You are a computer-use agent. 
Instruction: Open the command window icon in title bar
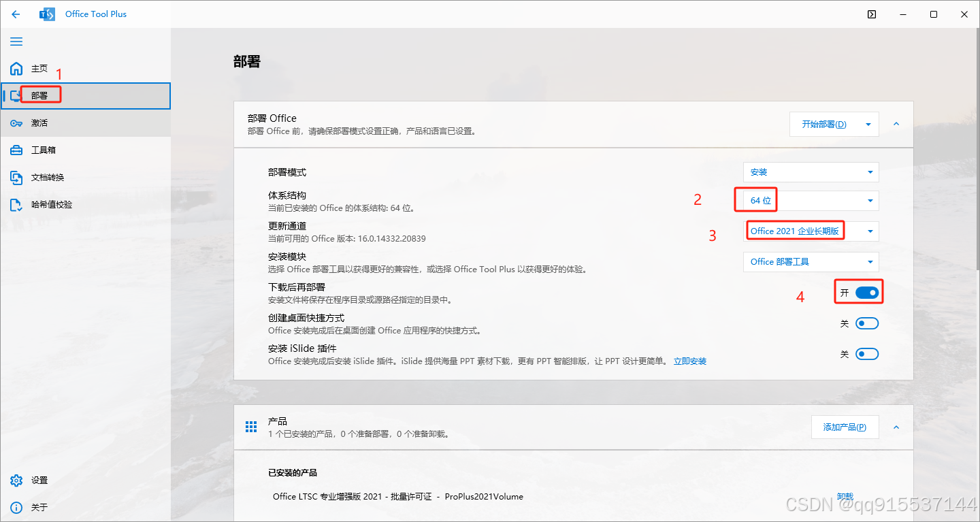coord(872,14)
